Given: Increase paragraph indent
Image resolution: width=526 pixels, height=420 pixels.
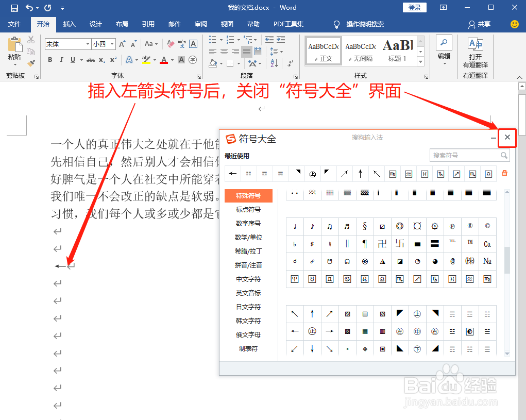Looking at the screenshot, I should tap(281, 40).
